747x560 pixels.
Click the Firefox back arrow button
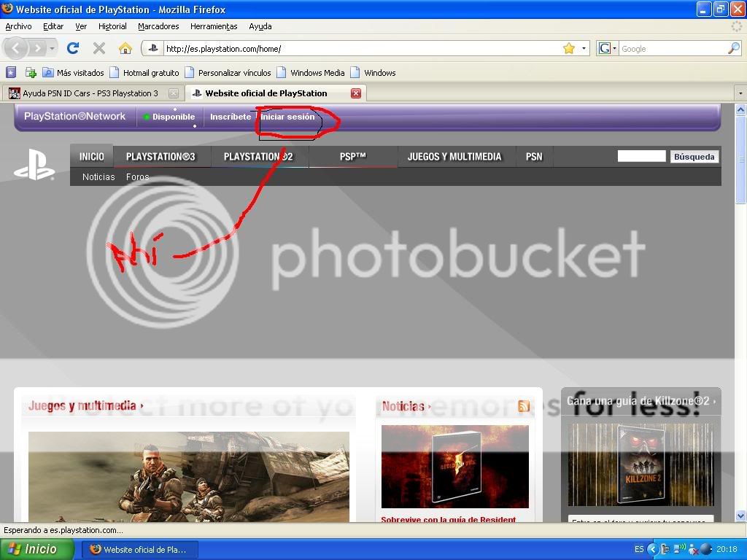[16, 49]
